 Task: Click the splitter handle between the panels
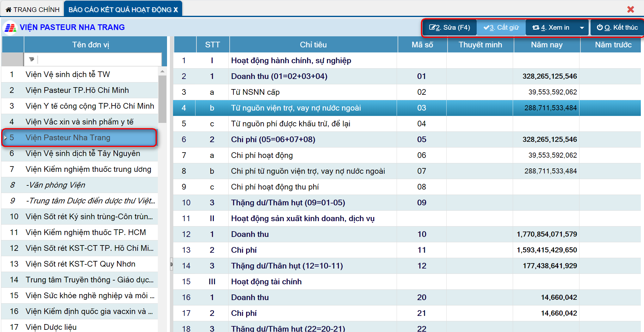[171, 264]
